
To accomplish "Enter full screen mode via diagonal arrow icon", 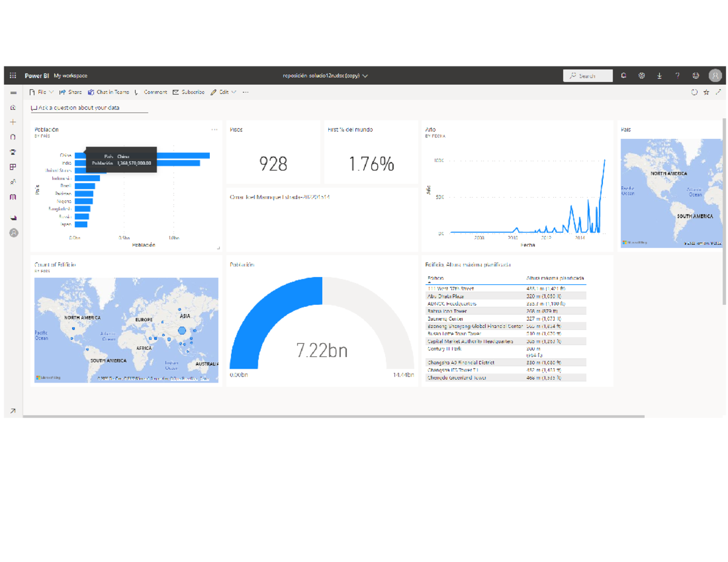I will pos(719,92).
